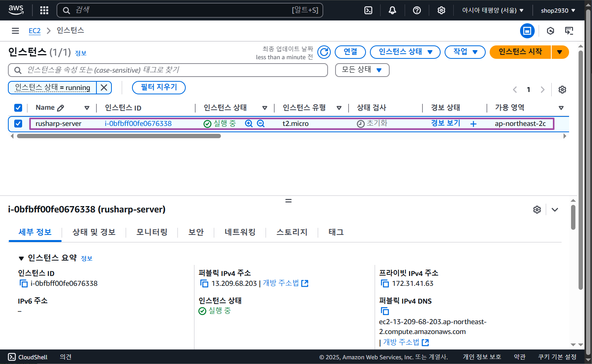
Task: Focus the instance attribute filter field
Action: 168,70
